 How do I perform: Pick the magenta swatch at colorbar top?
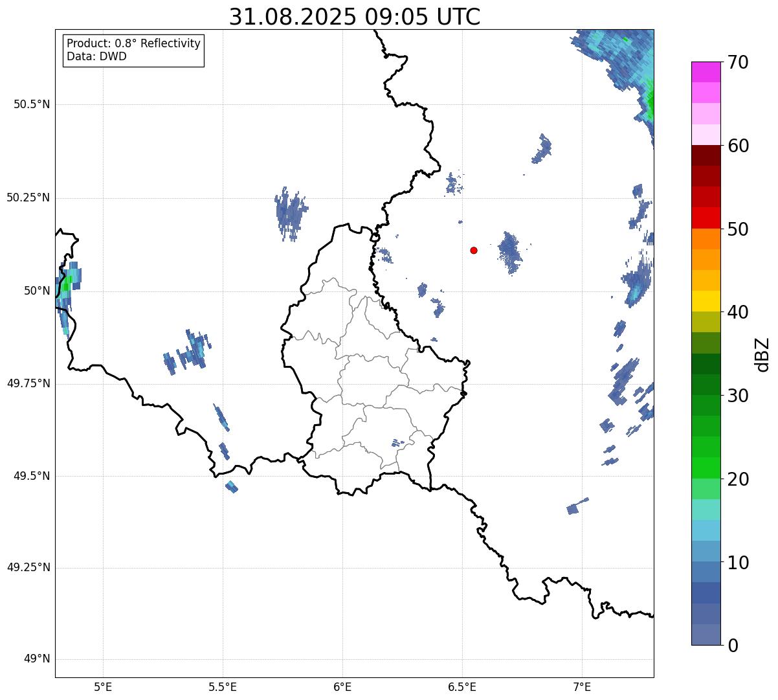click(x=706, y=72)
